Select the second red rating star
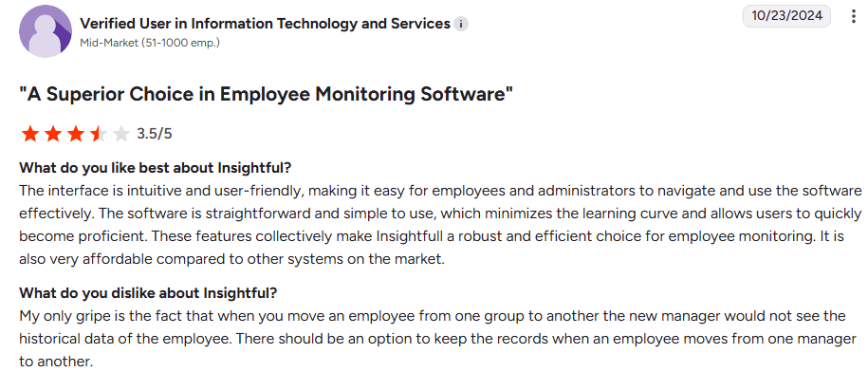Image resolution: width=868 pixels, height=372 pixels. click(52, 134)
